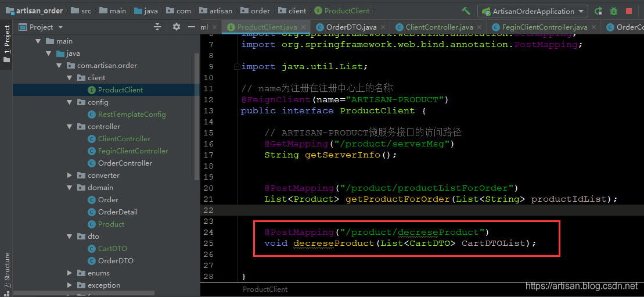Switch to the ClientController.java tab

(x=438, y=27)
